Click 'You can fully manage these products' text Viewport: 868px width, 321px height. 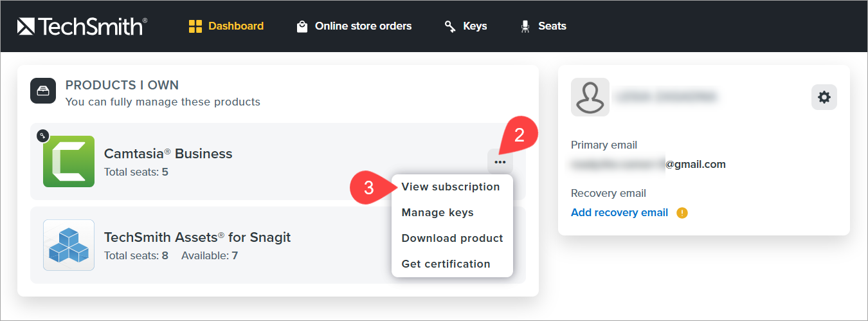point(163,102)
